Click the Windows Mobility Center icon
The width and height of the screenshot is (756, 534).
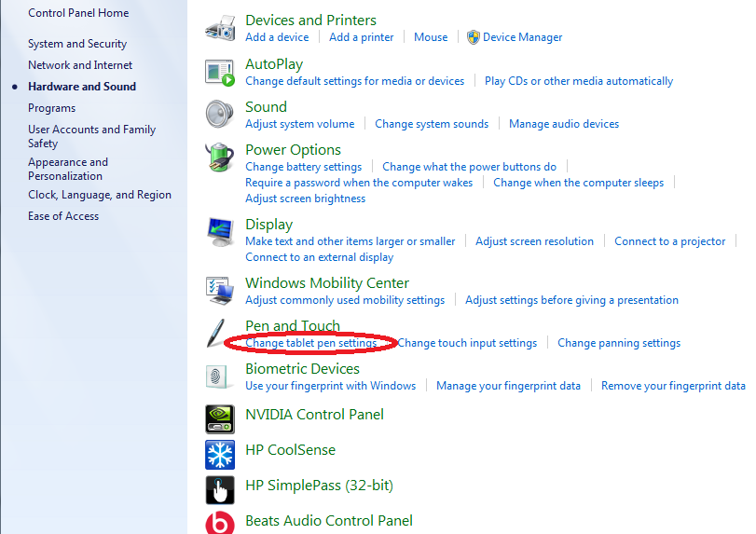(220, 291)
